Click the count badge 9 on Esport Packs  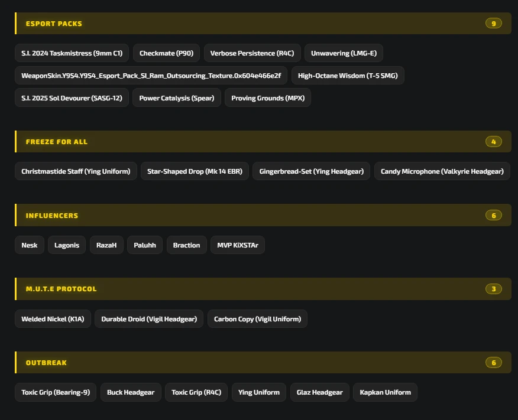pyautogui.click(x=494, y=24)
